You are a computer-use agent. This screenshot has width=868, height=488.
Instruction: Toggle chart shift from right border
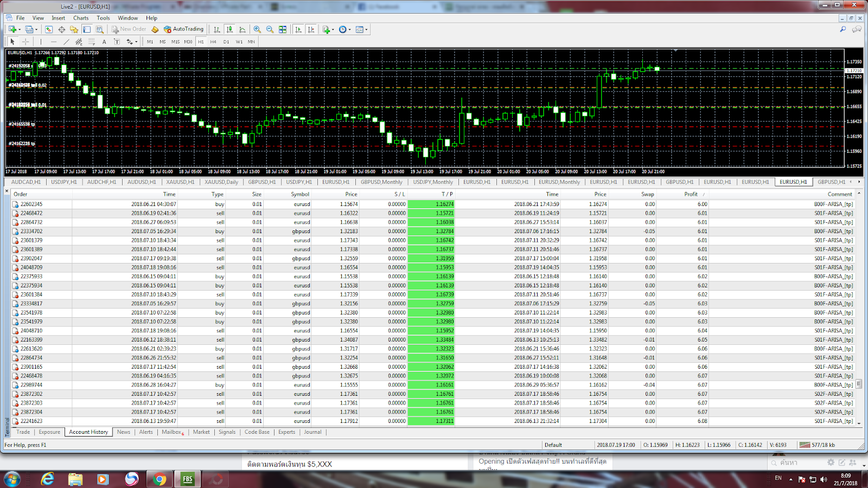[311, 29]
